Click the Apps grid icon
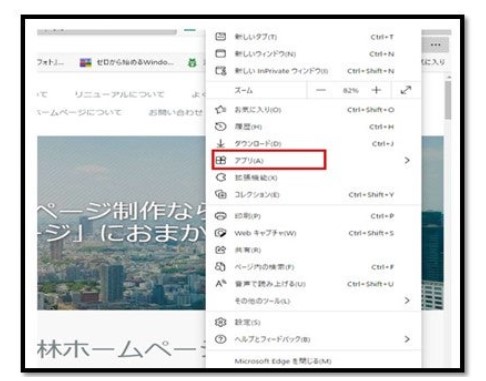This screenshot has height=381, width=486. [220, 160]
